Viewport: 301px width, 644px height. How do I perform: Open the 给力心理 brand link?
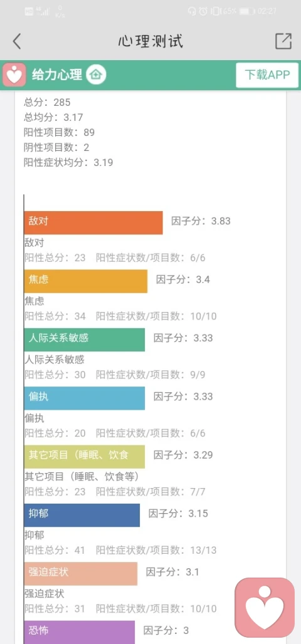point(57,75)
